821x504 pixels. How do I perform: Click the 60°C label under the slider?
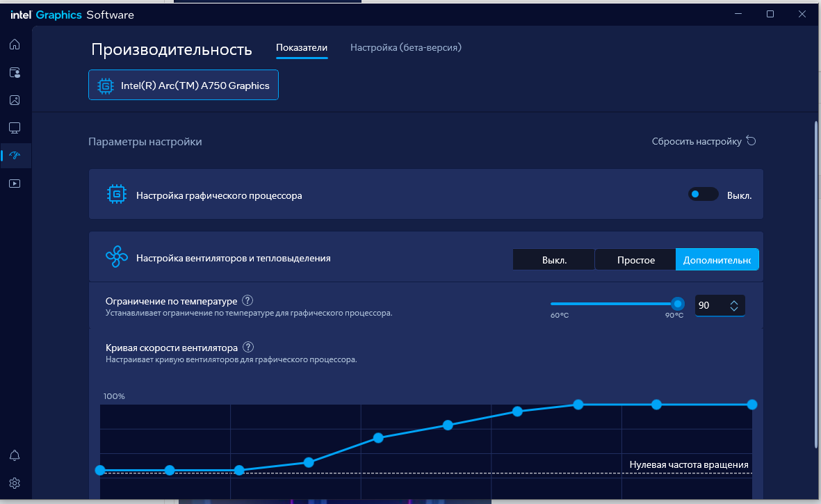click(x=559, y=316)
